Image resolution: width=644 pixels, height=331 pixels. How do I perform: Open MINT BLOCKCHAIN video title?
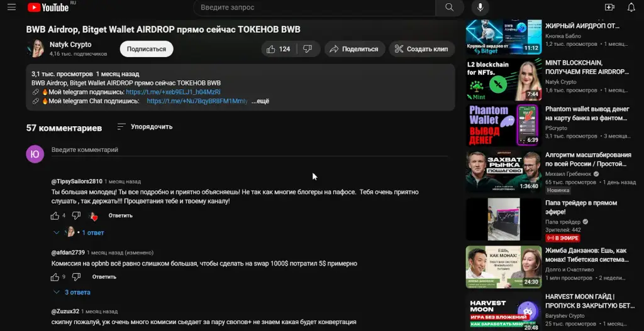(x=587, y=67)
